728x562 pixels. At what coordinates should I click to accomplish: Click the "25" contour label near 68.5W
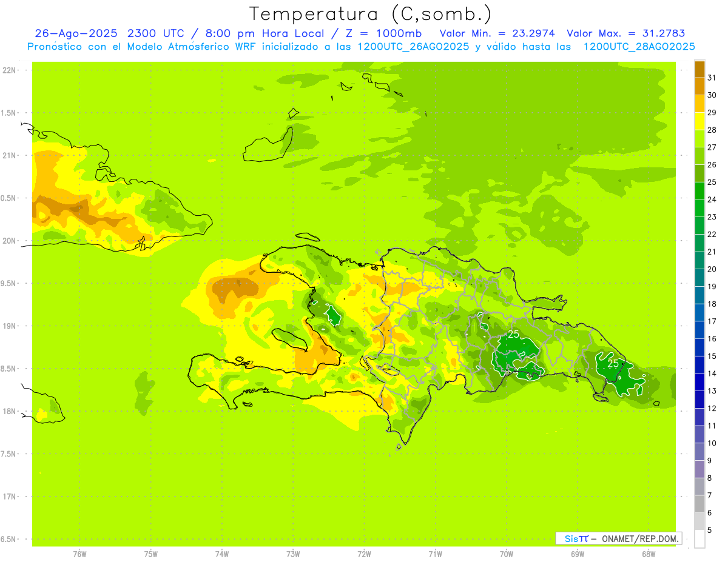click(613, 364)
